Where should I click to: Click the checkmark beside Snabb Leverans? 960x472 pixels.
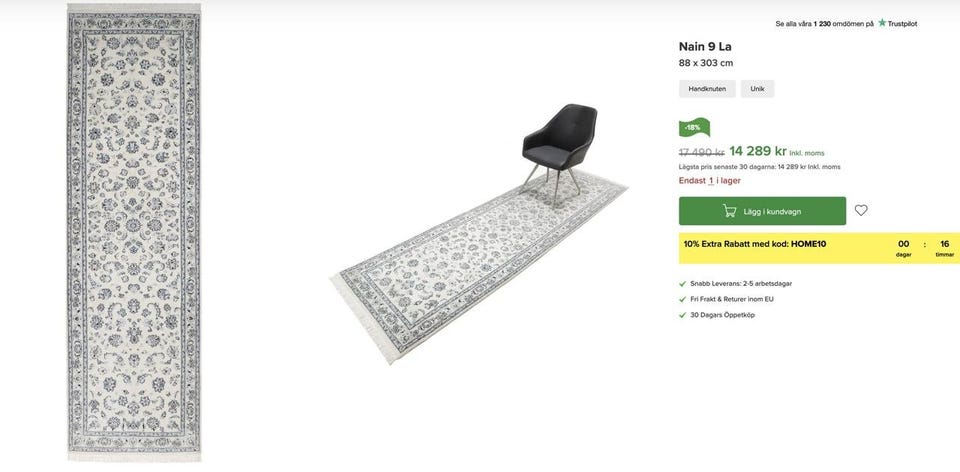tap(683, 284)
